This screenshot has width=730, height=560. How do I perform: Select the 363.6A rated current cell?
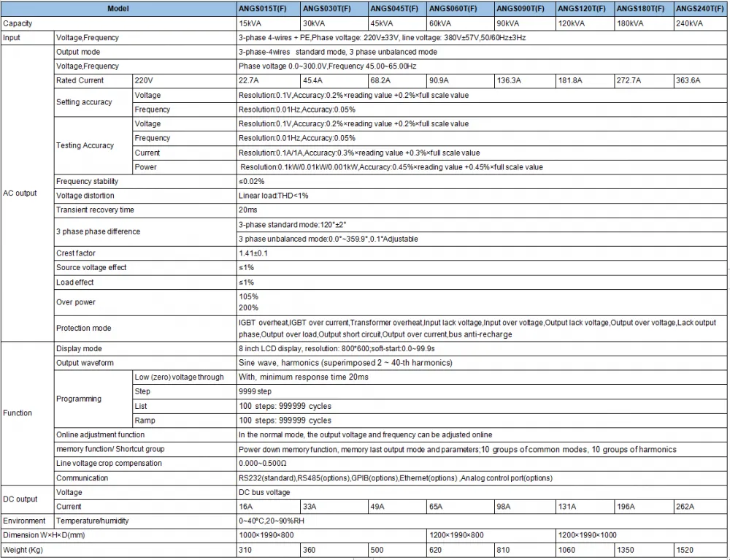click(x=700, y=80)
